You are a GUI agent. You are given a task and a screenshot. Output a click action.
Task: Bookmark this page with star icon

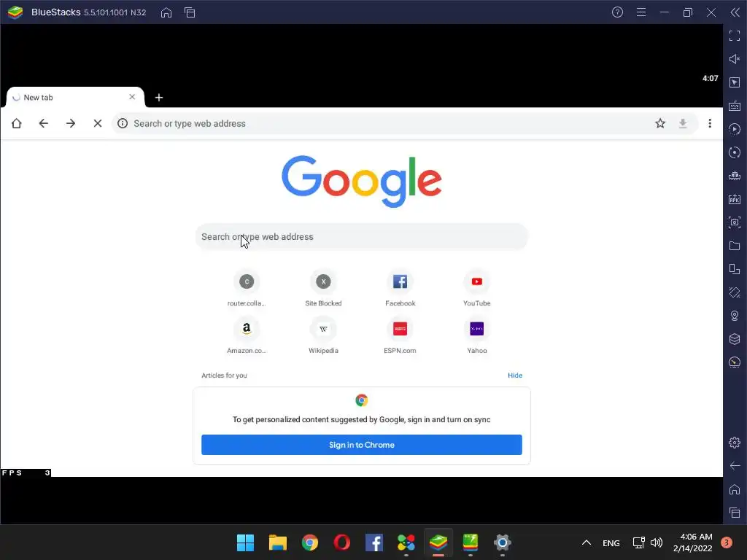[660, 123]
